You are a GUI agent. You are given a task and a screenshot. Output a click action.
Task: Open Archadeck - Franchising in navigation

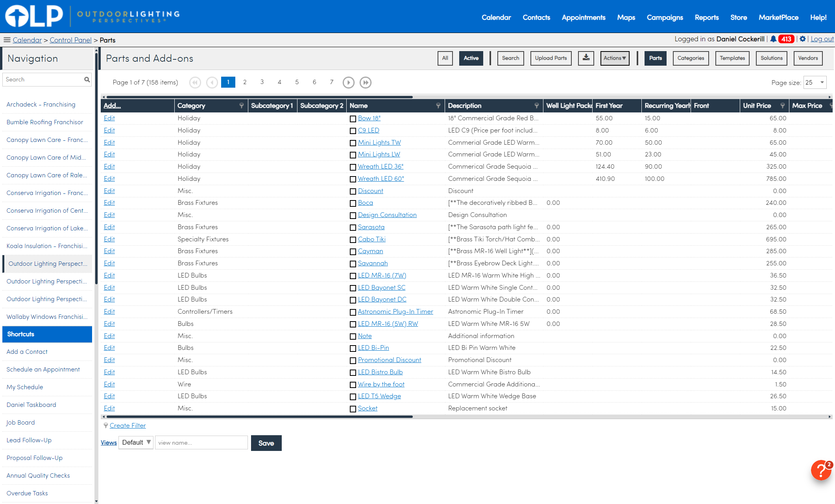point(41,105)
